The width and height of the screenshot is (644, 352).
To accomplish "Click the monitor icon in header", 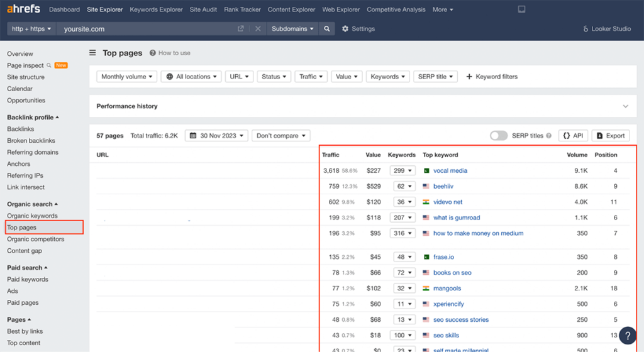I will [x=521, y=9].
